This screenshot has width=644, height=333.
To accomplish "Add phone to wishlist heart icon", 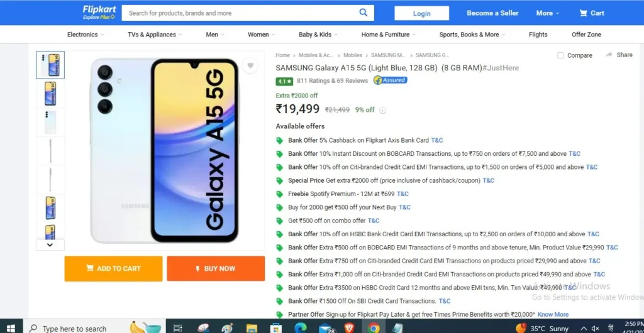I will [x=250, y=65].
